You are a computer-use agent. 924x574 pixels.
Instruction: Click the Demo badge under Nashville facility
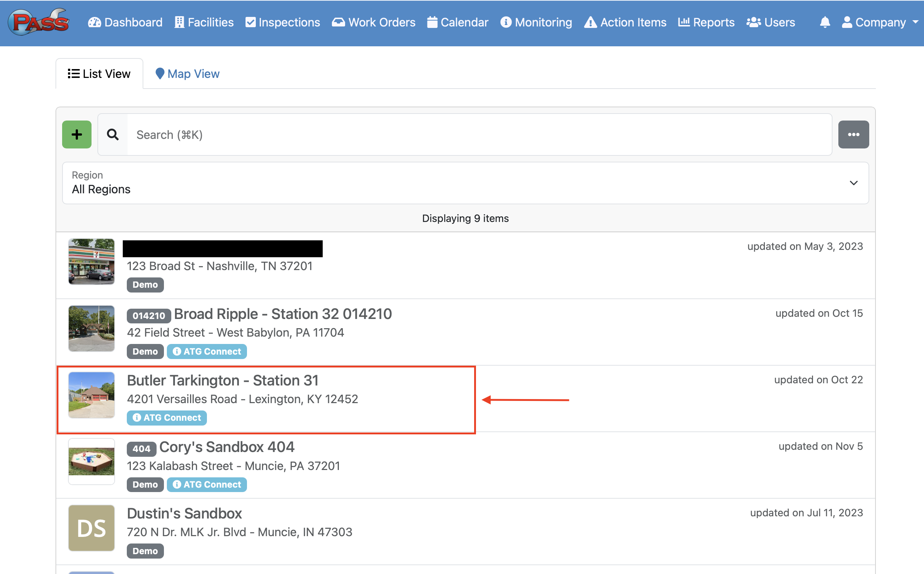tap(145, 285)
